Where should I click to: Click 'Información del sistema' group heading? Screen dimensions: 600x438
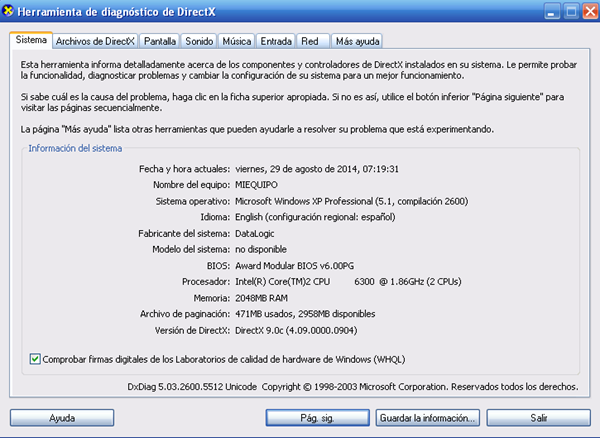click(x=75, y=148)
